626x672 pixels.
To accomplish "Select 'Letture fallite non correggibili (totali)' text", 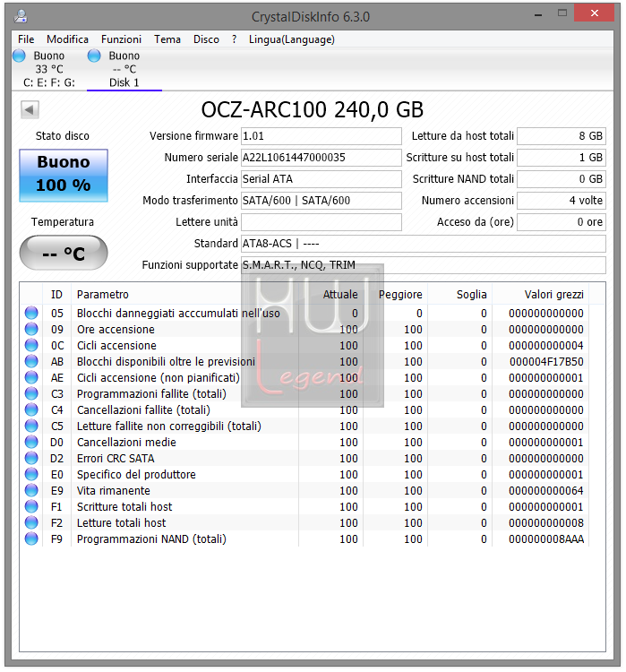I will (169, 426).
